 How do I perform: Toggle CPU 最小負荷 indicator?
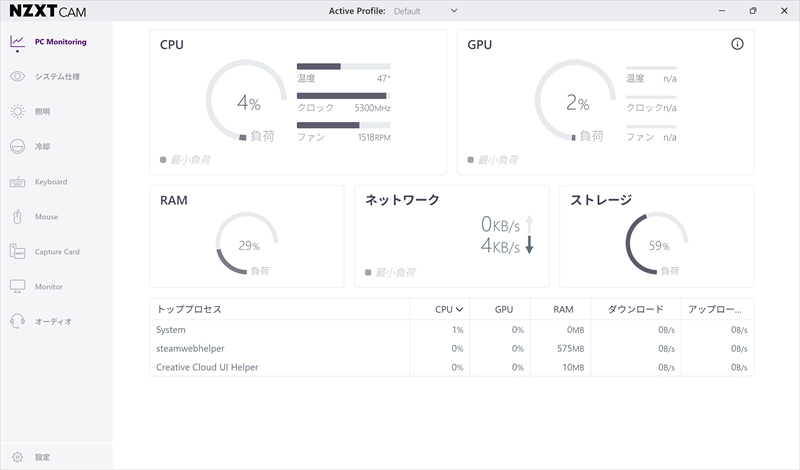tap(164, 160)
